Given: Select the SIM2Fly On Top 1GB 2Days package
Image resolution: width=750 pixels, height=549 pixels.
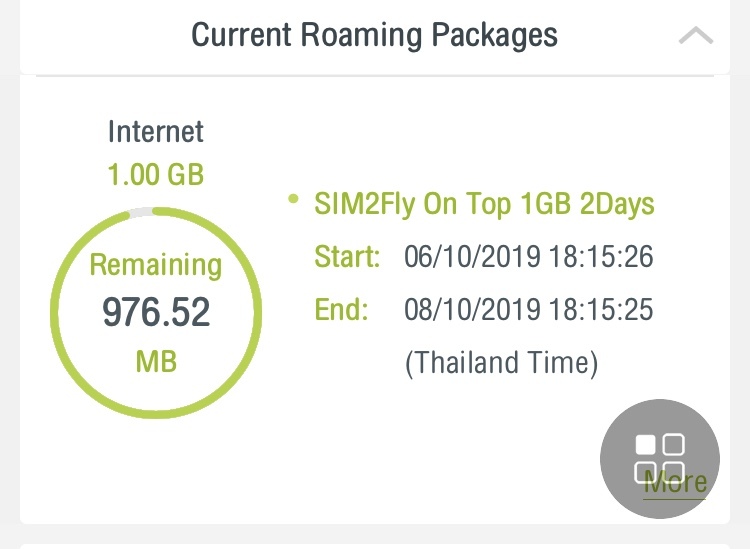Looking at the screenshot, I should coord(484,204).
